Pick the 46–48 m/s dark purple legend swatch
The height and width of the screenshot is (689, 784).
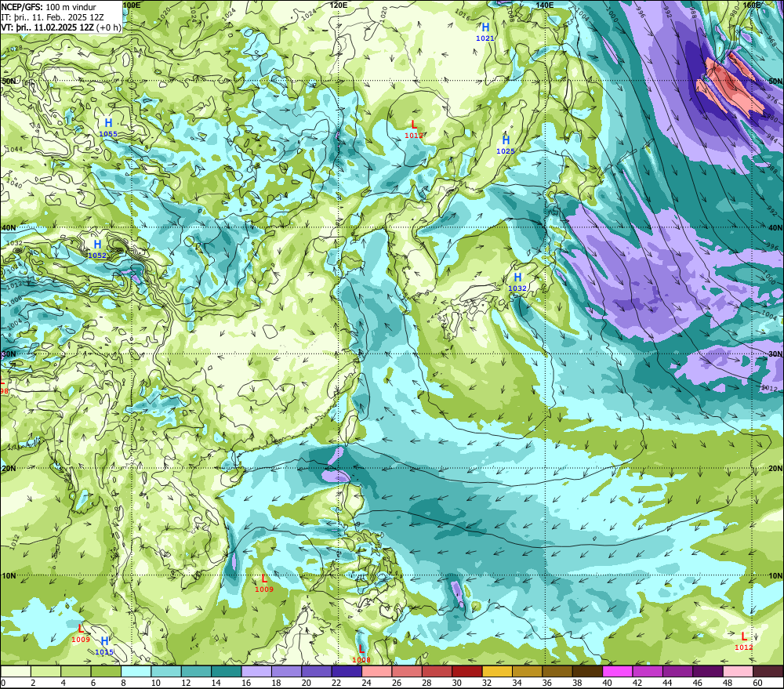pos(707,671)
